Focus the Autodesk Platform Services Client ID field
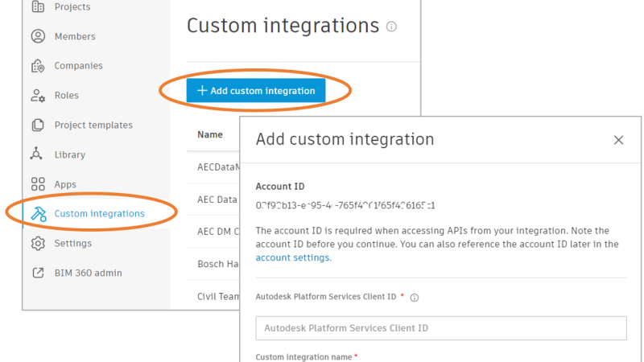This screenshot has width=644, height=362. pos(440,328)
